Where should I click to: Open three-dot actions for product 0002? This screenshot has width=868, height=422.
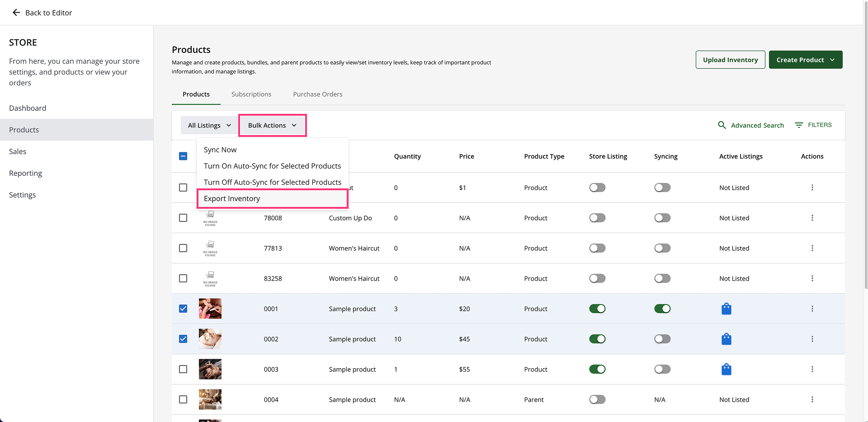812,339
